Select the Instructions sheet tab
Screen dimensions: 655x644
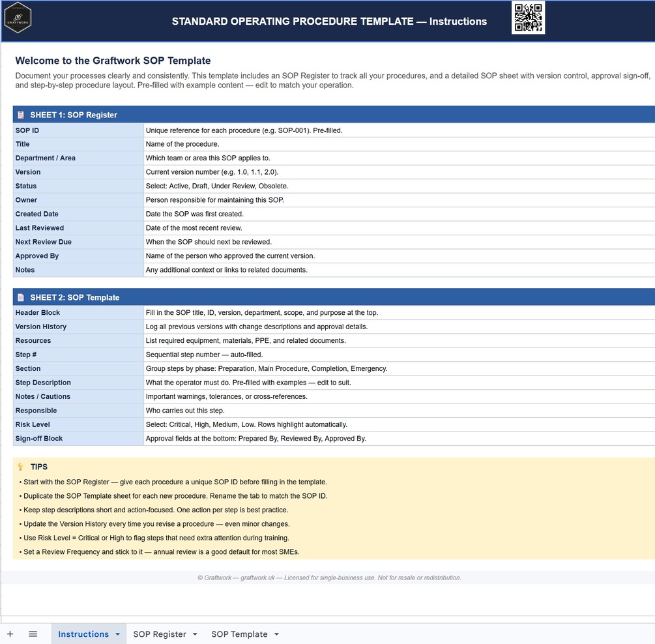83,634
